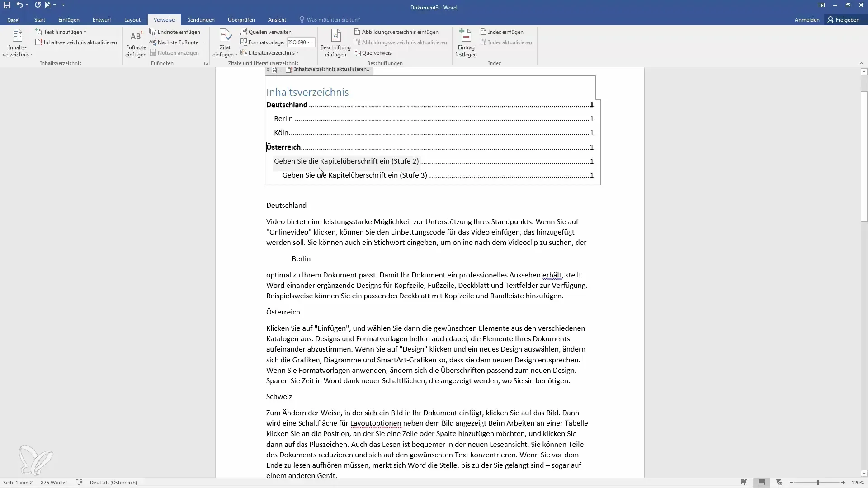This screenshot has width=868, height=488.
Task: Click Endnote einfügen
Action: 175,32
